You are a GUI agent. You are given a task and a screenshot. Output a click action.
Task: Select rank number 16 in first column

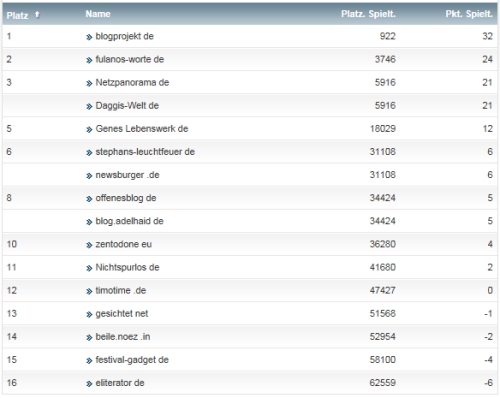12,383
